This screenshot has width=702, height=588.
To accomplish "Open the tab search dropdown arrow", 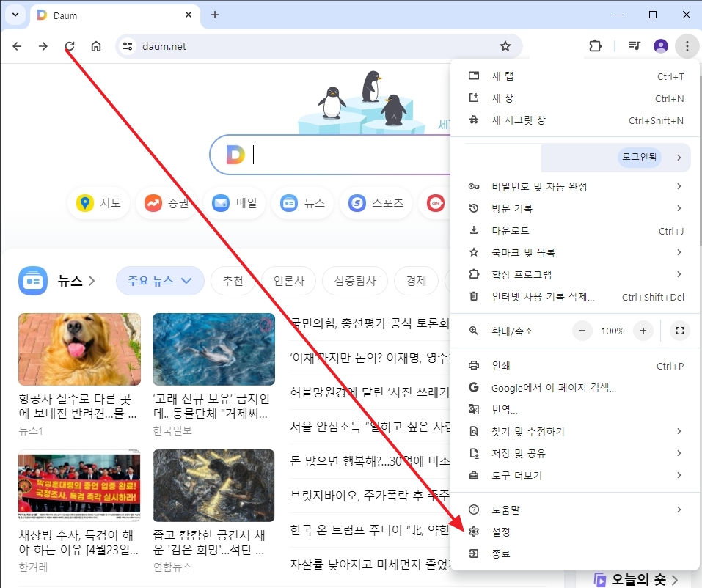I will pyautogui.click(x=15, y=15).
